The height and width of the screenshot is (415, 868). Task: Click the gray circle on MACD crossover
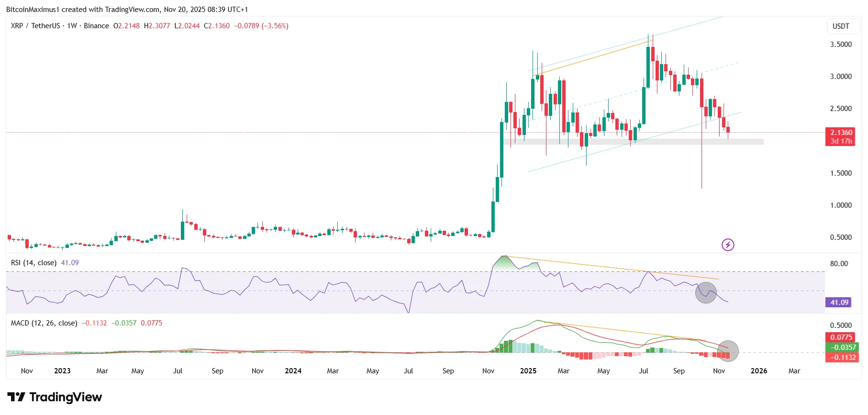(727, 351)
